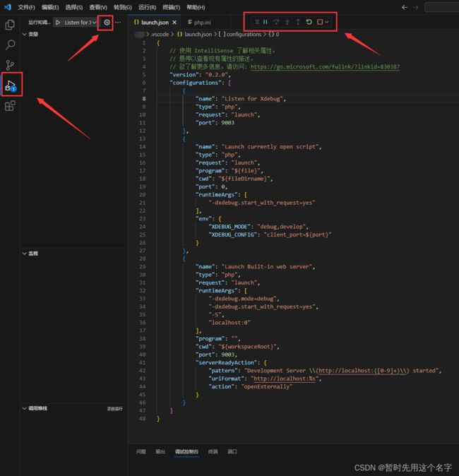Open the Extensions view in activity bar

[x=10, y=106]
